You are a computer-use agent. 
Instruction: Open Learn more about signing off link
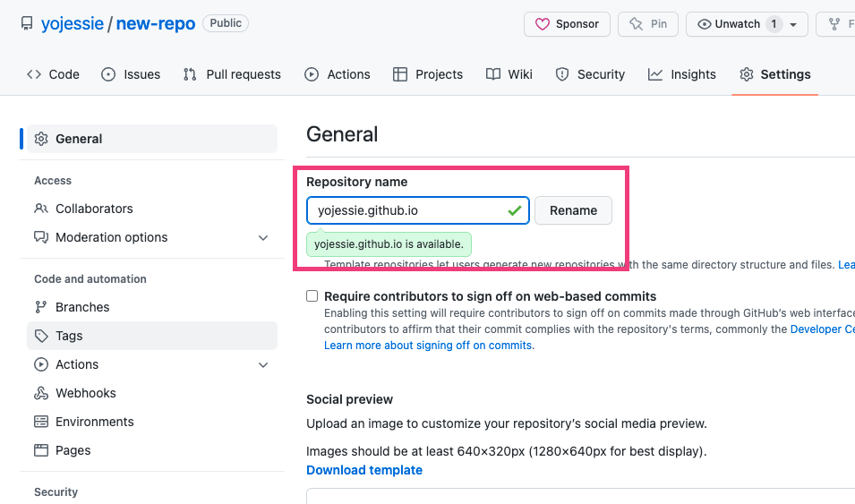pos(429,346)
